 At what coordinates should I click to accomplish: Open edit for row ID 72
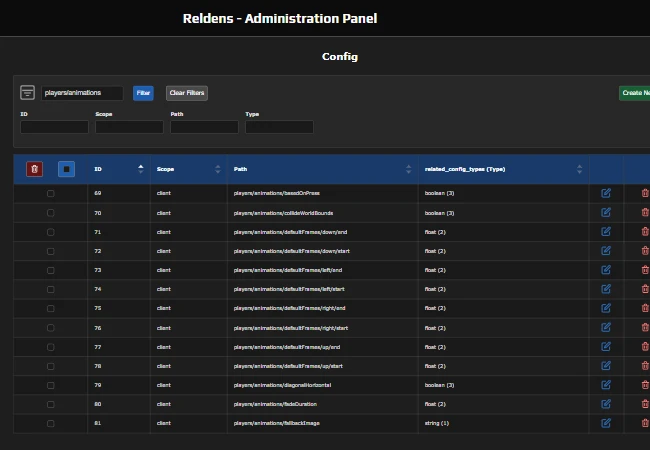click(x=606, y=251)
